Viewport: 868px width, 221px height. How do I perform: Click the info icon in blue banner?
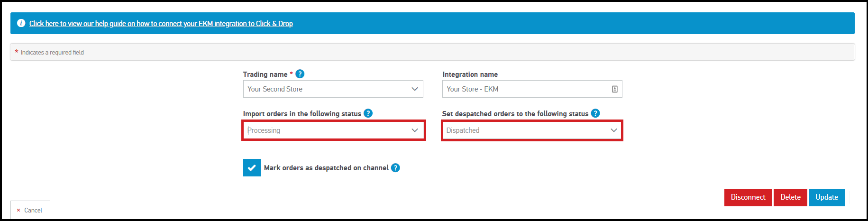tap(21, 23)
